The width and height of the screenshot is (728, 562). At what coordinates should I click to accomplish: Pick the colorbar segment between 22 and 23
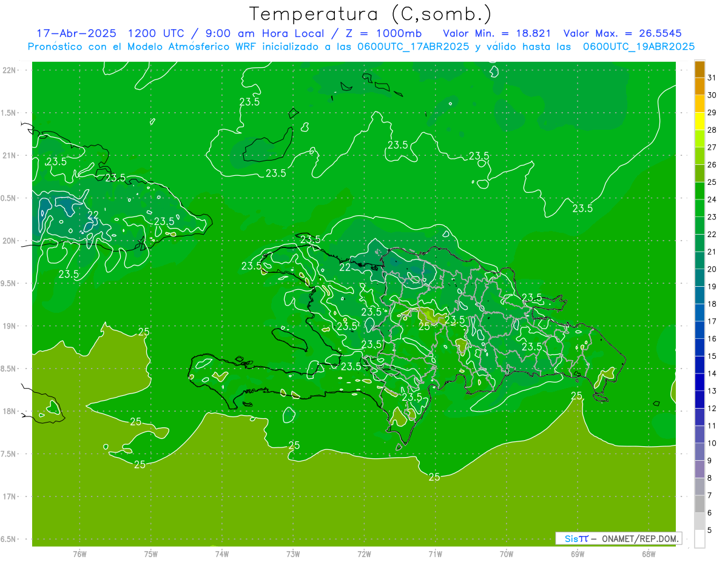pos(699,226)
